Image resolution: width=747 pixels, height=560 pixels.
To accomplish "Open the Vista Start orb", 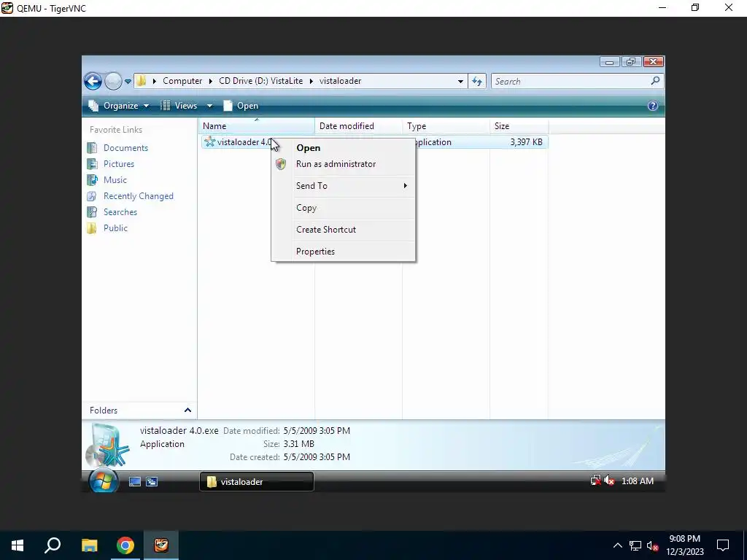I will pyautogui.click(x=104, y=481).
